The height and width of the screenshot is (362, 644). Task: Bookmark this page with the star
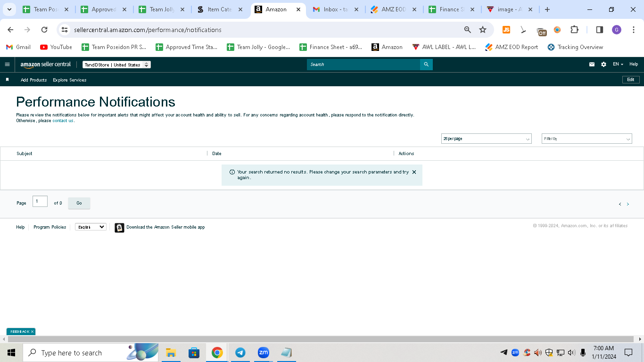tap(483, 30)
